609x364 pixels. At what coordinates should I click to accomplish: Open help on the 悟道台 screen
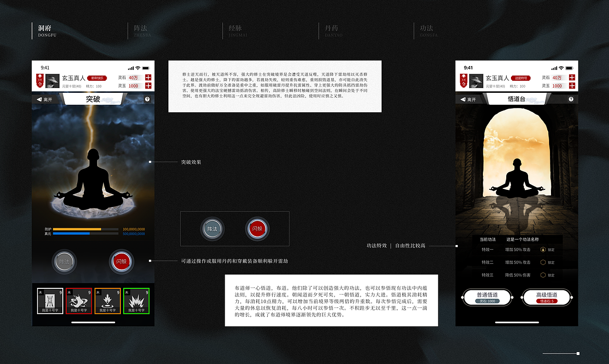coord(571,98)
